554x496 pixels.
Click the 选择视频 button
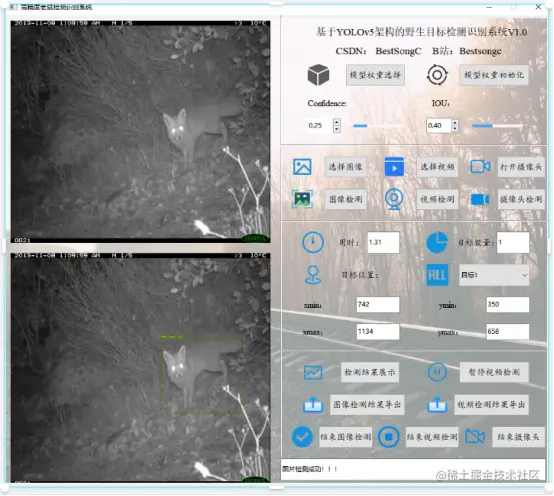[x=437, y=167]
